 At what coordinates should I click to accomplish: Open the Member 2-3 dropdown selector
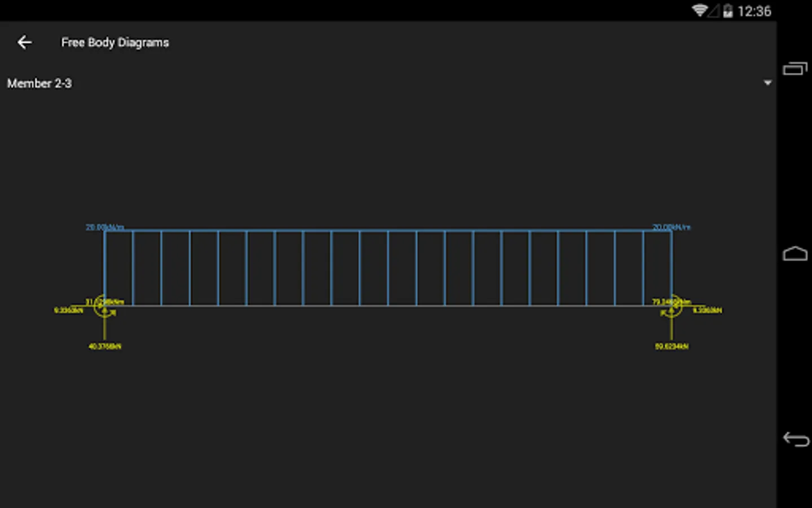point(389,84)
